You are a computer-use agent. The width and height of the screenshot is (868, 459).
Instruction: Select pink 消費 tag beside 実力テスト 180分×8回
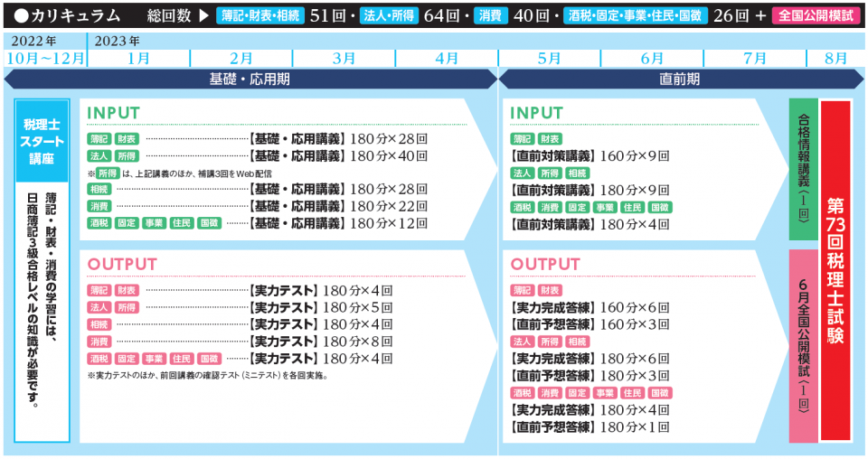click(x=99, y=342)
